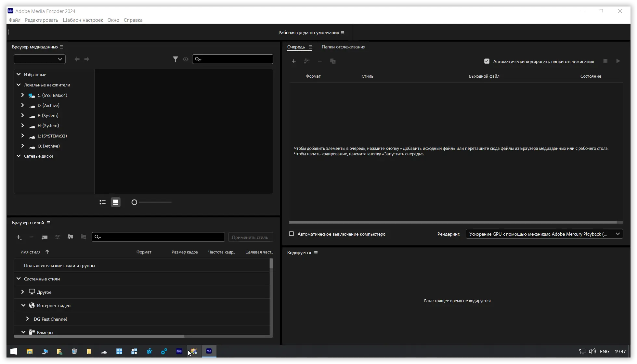The height and width of the screenshot is (364, 637).
Task: Switch the Media Browser to thumbnail view
Action: pos(116,202)
